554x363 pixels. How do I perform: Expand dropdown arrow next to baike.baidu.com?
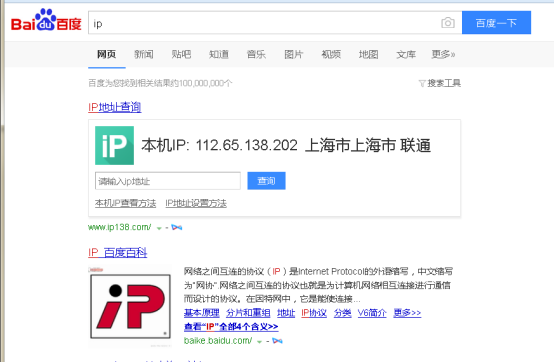click(259, 342)
